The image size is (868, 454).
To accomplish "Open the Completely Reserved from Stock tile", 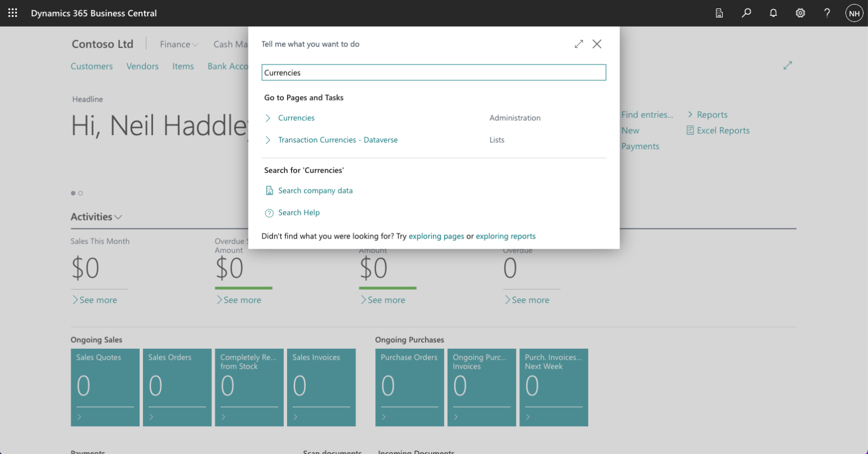I will [249, 387].
